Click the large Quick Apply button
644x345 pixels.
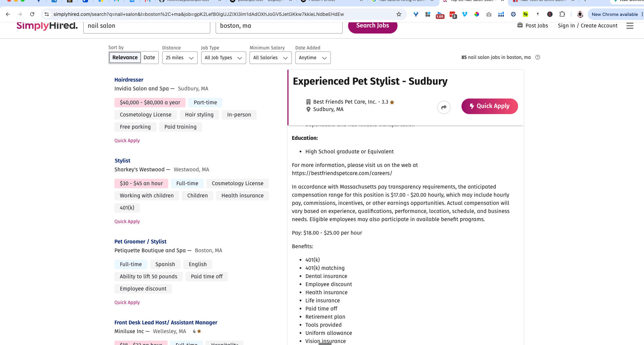490,106
